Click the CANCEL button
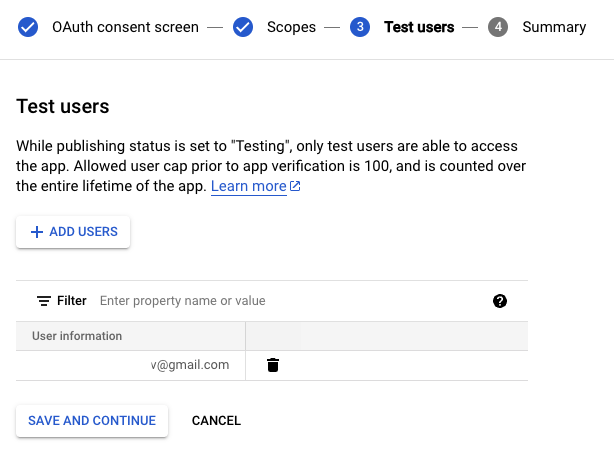Image resolution: width=614 pixels, height=454 pixels. [216, 421]
